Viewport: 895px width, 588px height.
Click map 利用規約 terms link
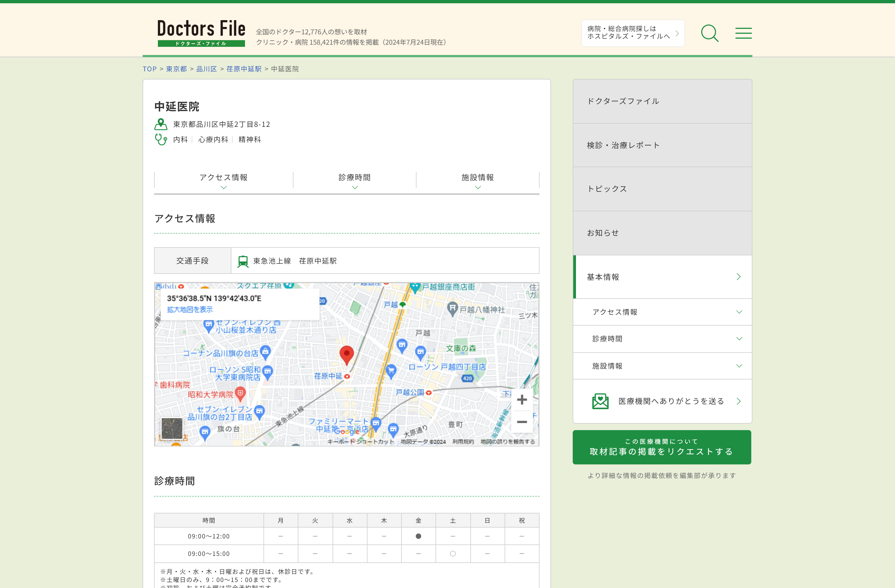point(463,441)
